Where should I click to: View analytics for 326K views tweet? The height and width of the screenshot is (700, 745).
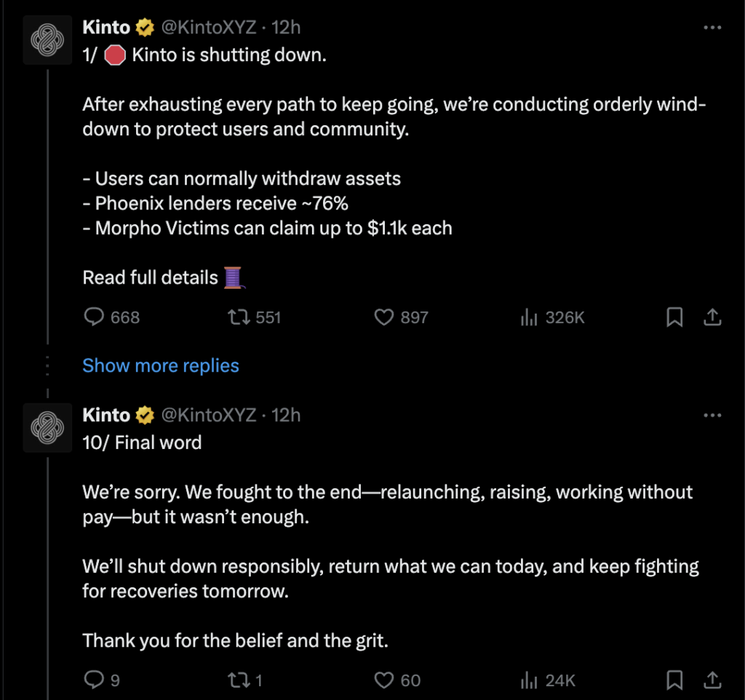tap(529, 317)
